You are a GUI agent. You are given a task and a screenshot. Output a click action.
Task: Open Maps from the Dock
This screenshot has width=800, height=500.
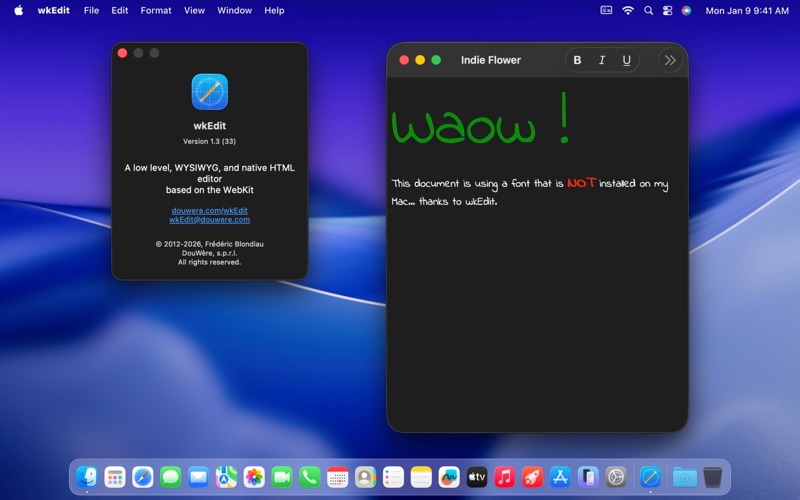click(226, 478)
